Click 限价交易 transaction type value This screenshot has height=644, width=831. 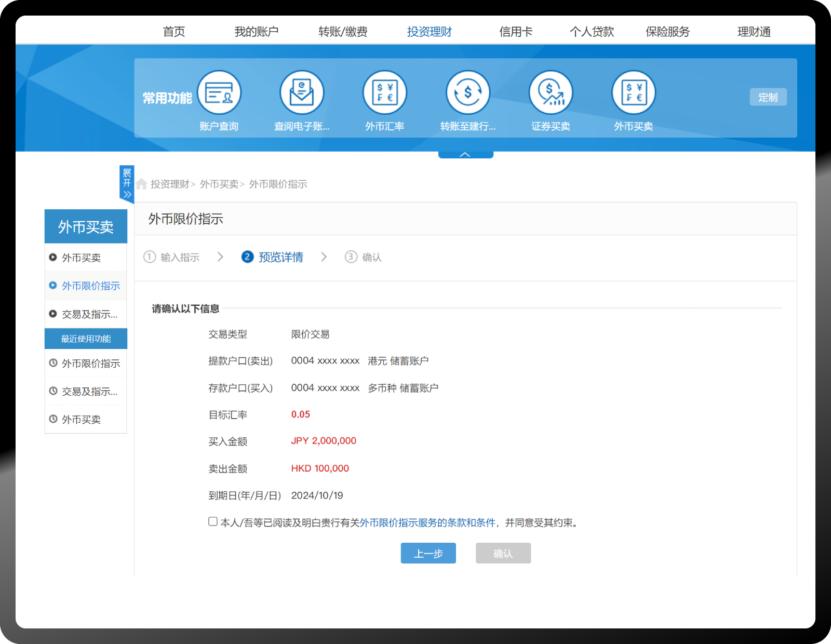pos(310,334)
